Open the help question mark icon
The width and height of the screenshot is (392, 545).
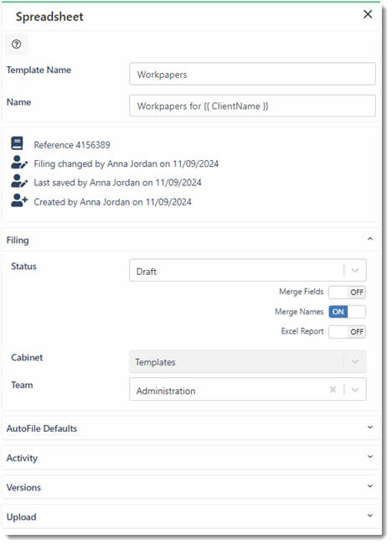point(16,44)
